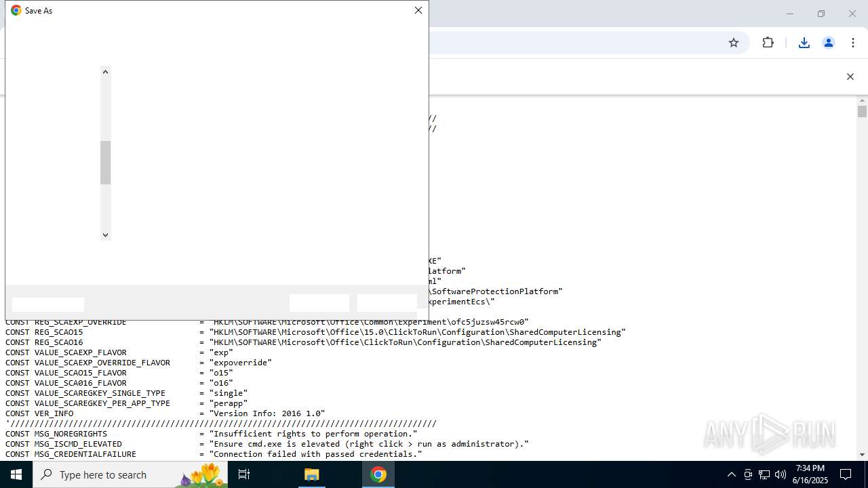
Task: Restore down the Chrome window
Action: pyautogui.click(x=821, y=14)
